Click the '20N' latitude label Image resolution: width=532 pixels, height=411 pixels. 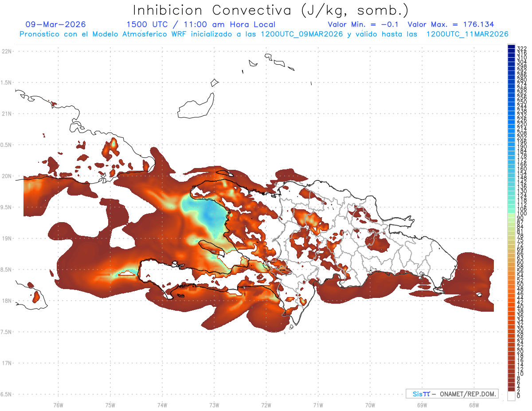point(7,176)
